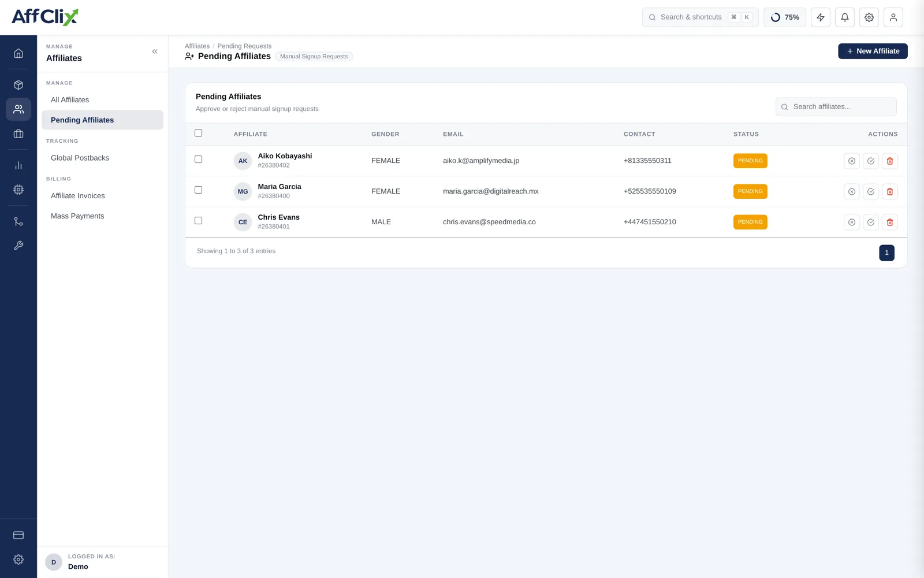This screenshot has height=578, width=924.
Task: Click the 75% progress indicator
Action: (x=785, y=17)
